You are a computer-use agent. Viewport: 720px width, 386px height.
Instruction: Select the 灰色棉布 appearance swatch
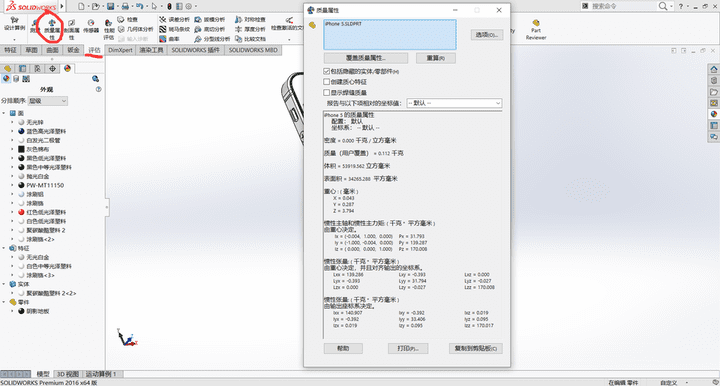coord(21,149)
